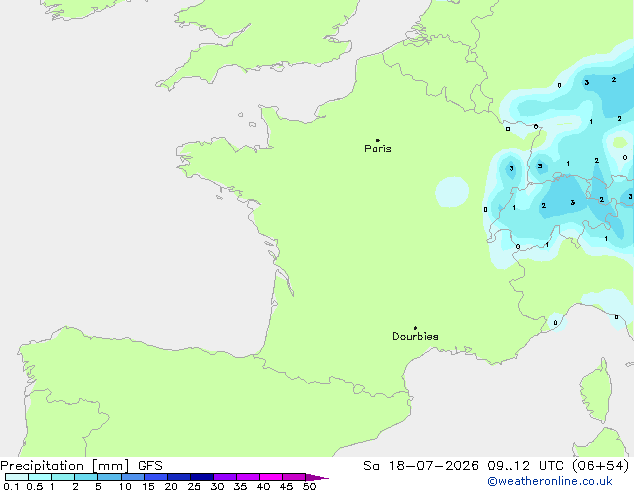The image size is (634, 490).
Task: Click the GFS model name label
Action: pos(150,466)
